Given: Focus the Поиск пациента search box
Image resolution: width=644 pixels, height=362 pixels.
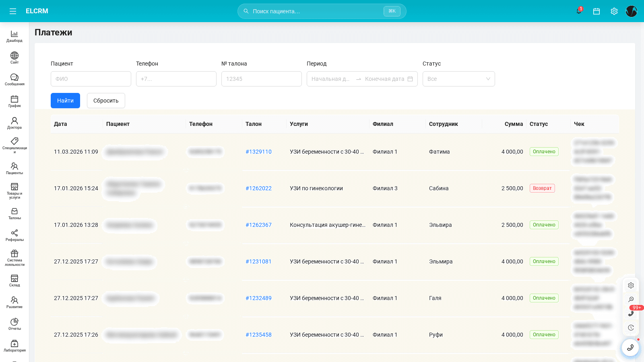Looking at the screenshot, I should [322, 11].
